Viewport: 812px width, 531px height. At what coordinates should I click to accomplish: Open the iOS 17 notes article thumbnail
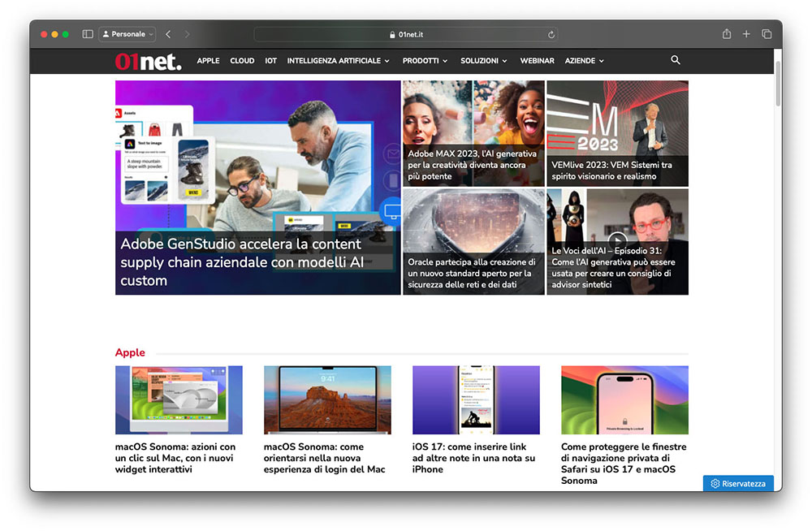[476, 399]
